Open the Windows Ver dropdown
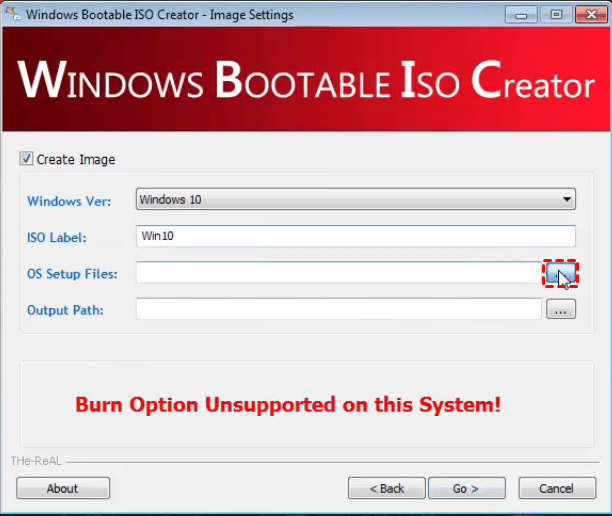This screenshot has width=612, height=516. (356, 199)
